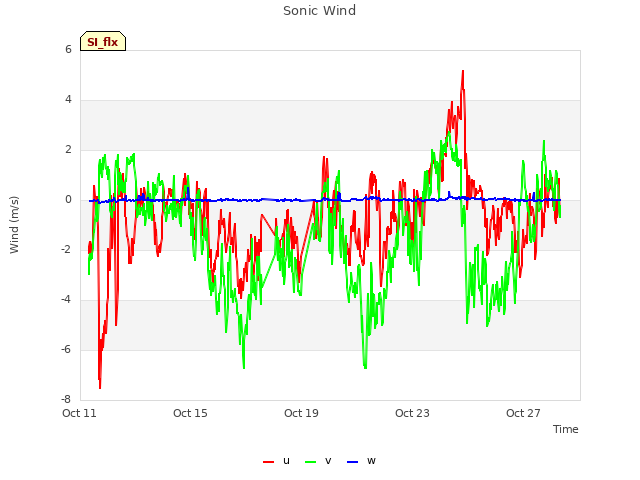Click the red u legend swatch

269,462
